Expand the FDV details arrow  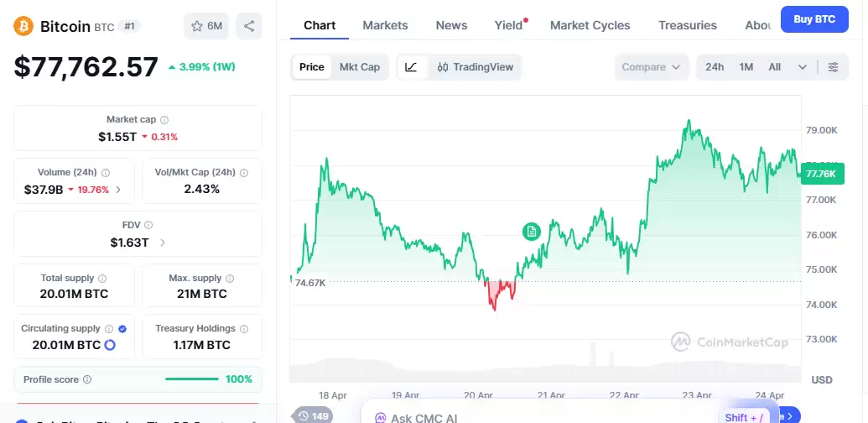pyautogui.click(x=162, y=243)
